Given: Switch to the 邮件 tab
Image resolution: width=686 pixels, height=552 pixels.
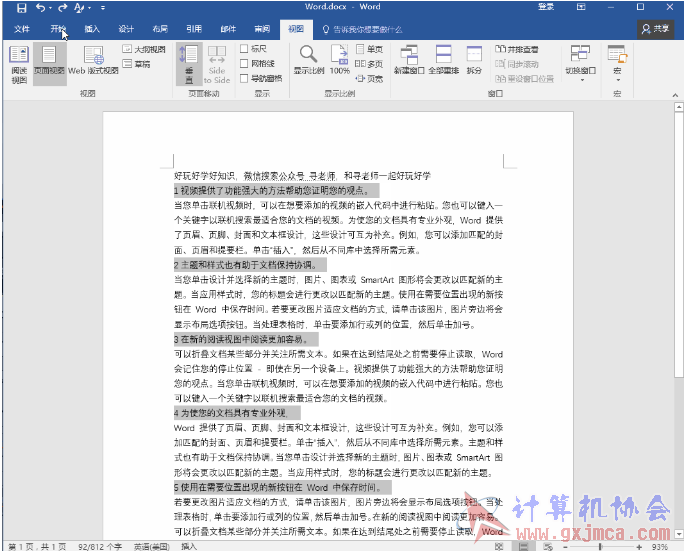Looking at the screenshot, I should [228, 29].
